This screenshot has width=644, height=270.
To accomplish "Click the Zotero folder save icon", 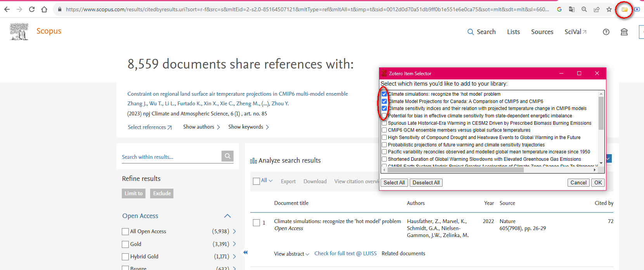I will pyautogui.click(x=624, y=9).
